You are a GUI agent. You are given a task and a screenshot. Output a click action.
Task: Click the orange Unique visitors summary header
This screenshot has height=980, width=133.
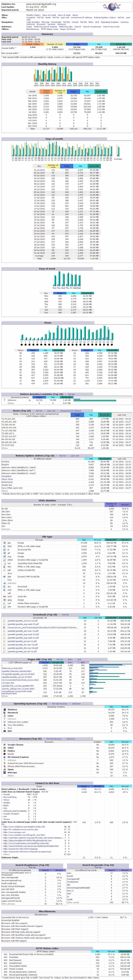(33, 44)
